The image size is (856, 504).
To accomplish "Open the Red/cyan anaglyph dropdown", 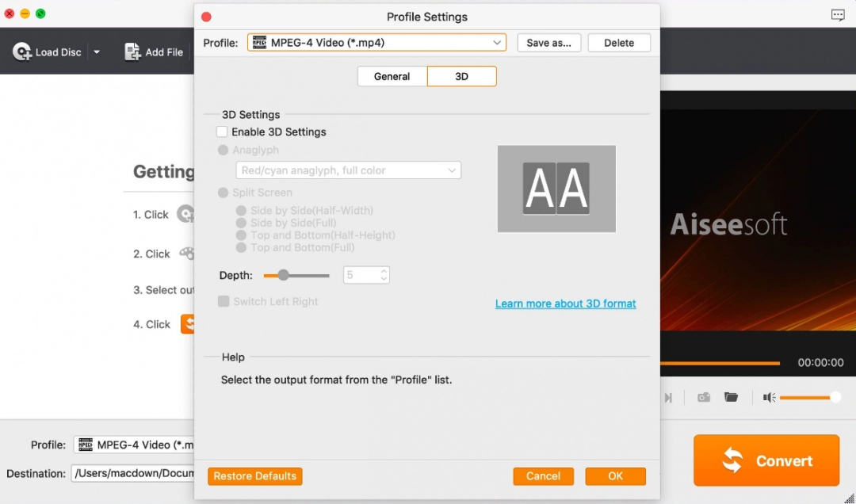I will (348, 170).
